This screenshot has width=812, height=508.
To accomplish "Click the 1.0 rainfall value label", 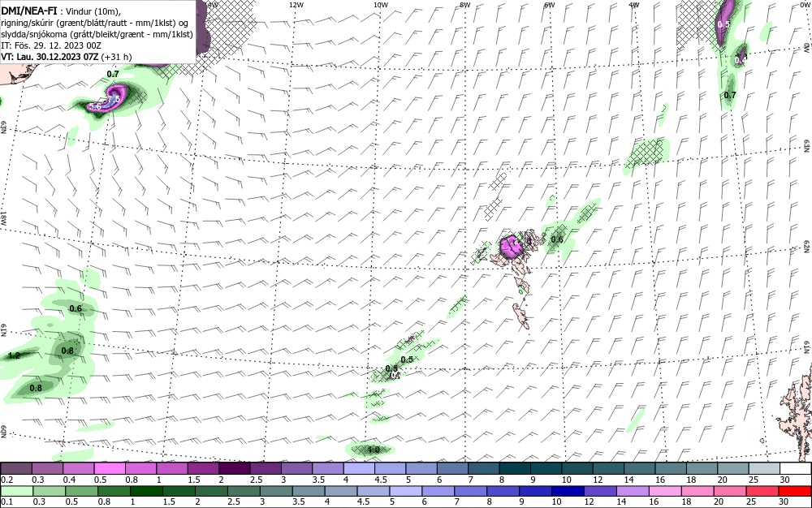I will click(x=374, y=450).
